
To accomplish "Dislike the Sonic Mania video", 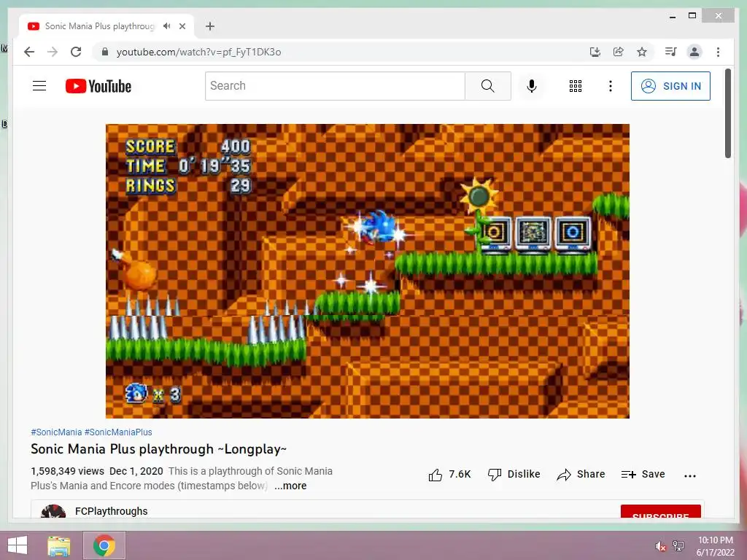I will (x=514, y=474).
